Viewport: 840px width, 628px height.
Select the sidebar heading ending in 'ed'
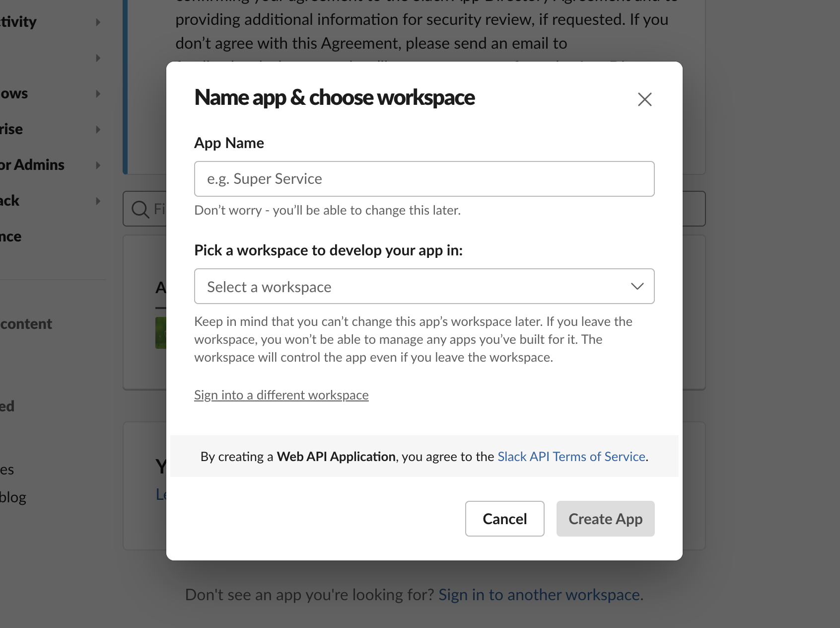tap(7, 406)
